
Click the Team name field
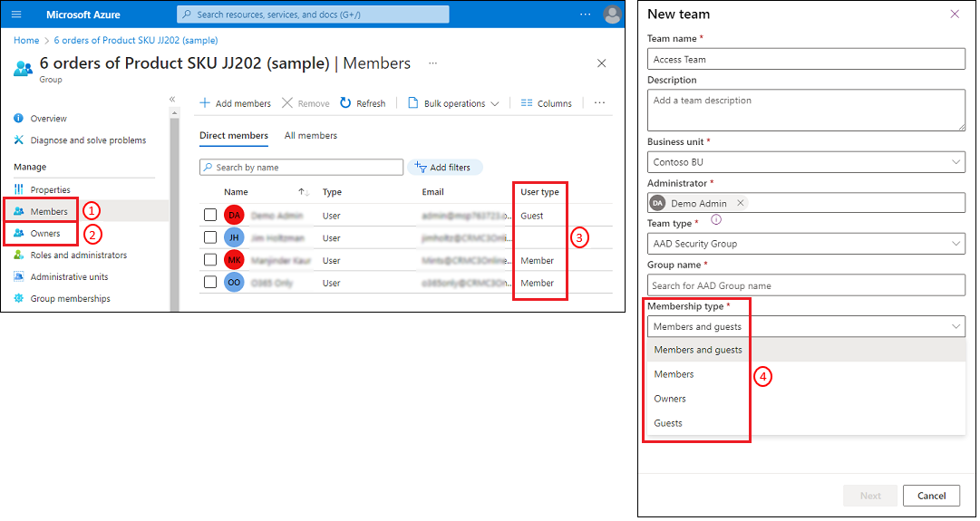coord(806,59)
